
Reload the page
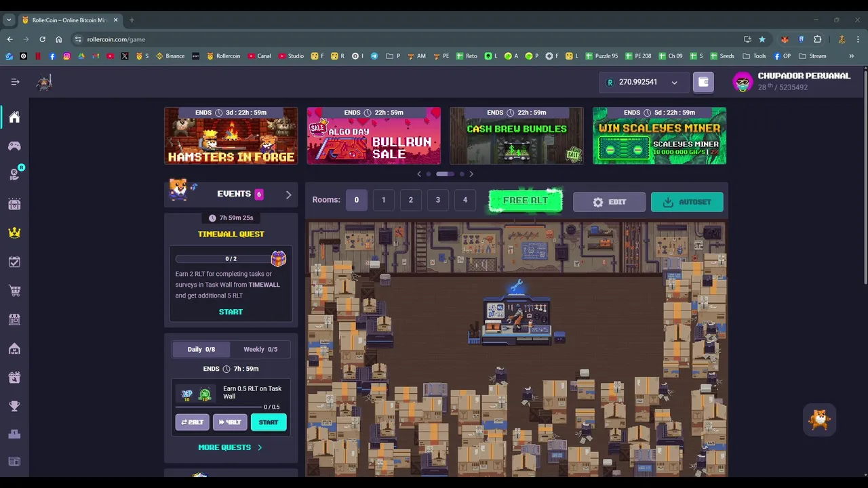coord(42,39)
